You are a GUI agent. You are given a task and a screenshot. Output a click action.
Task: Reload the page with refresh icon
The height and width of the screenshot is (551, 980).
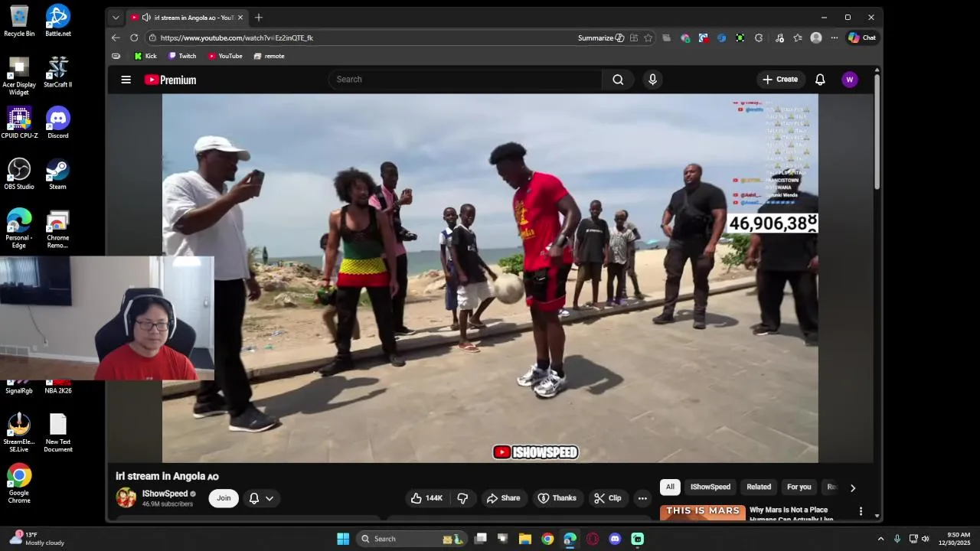pyautogui.click(x=134, y=37)
